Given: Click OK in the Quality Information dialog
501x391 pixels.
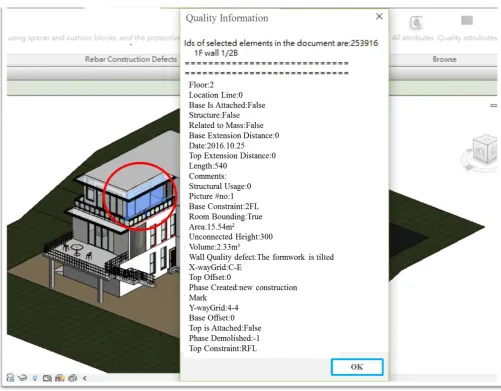Looking at the screenshot, I should [357, 367].
